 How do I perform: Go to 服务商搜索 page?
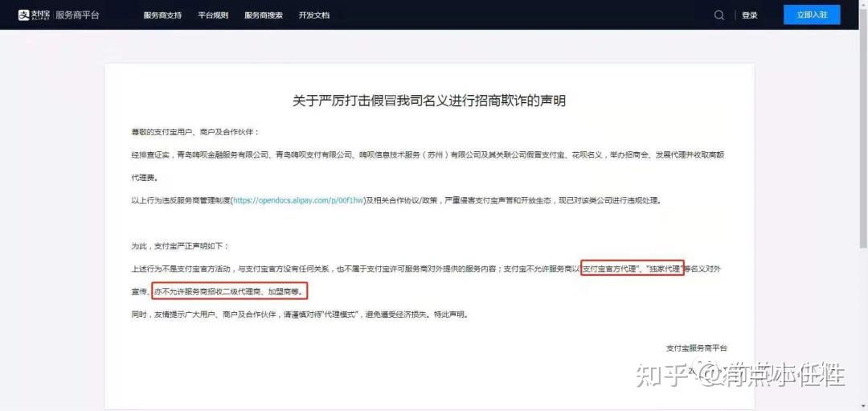tap(264, 15)
